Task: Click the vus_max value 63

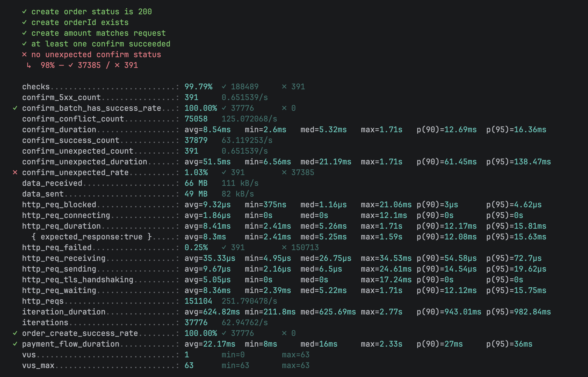Action: coord(189,365)
